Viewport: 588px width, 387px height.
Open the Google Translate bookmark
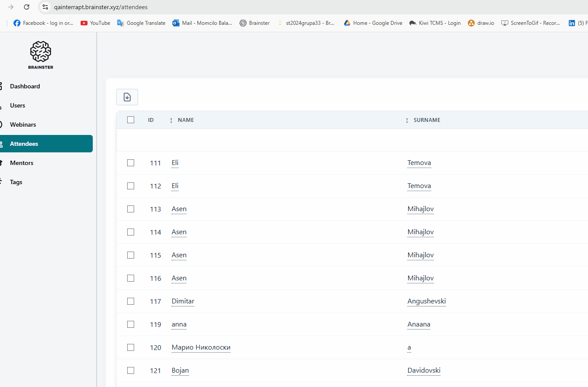click(141, 23)
